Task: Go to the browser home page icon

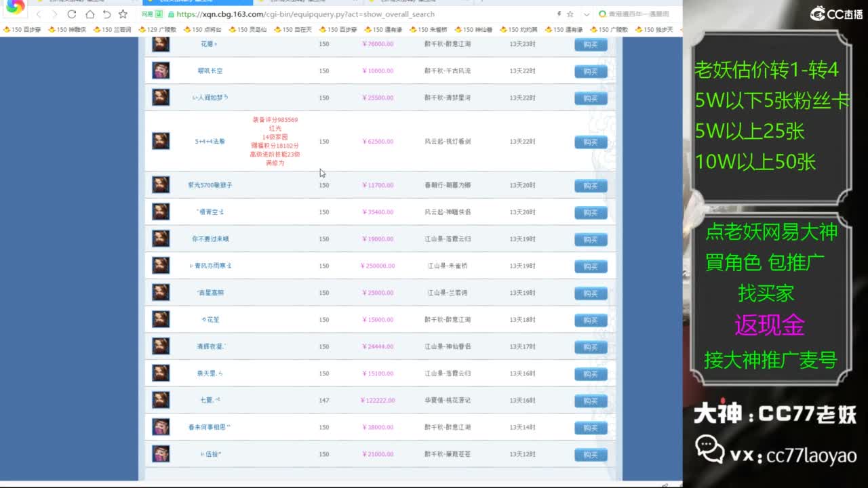Action: pyautogui.click(x=90, y=14)
